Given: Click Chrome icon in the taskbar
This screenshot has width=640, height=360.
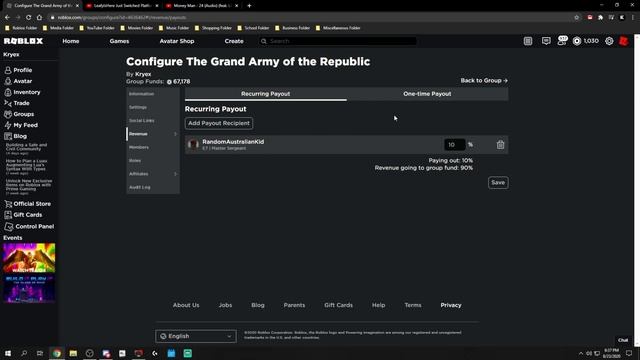Looking at the screenshot, I should (56, 353).
